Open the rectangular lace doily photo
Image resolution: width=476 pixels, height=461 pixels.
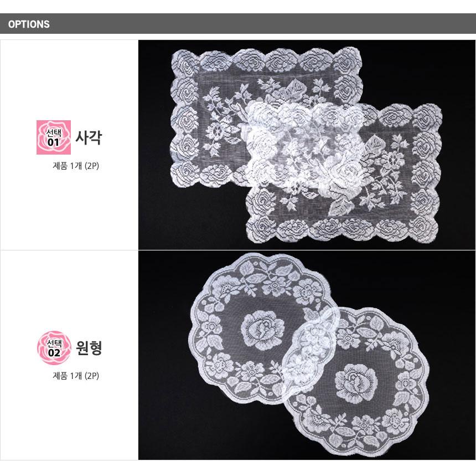point(307,145)
